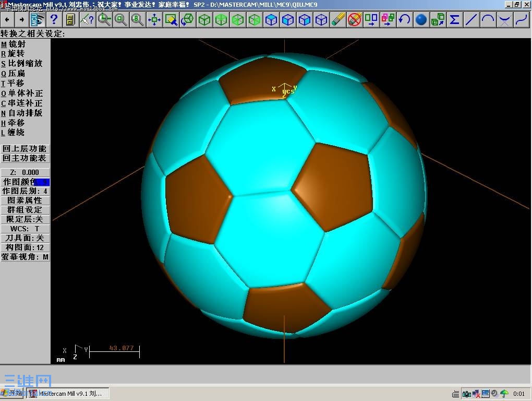Image resolution: width=532 pixels, height=401 pixels.
Task: Click the MCU eye icon
Action: pyautogui.click(x=38, y=20)
